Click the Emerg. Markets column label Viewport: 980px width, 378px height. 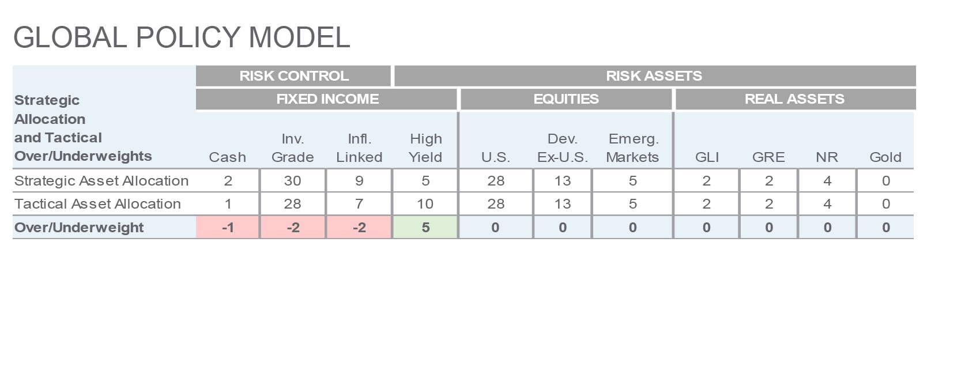click(x=632, y=148)
